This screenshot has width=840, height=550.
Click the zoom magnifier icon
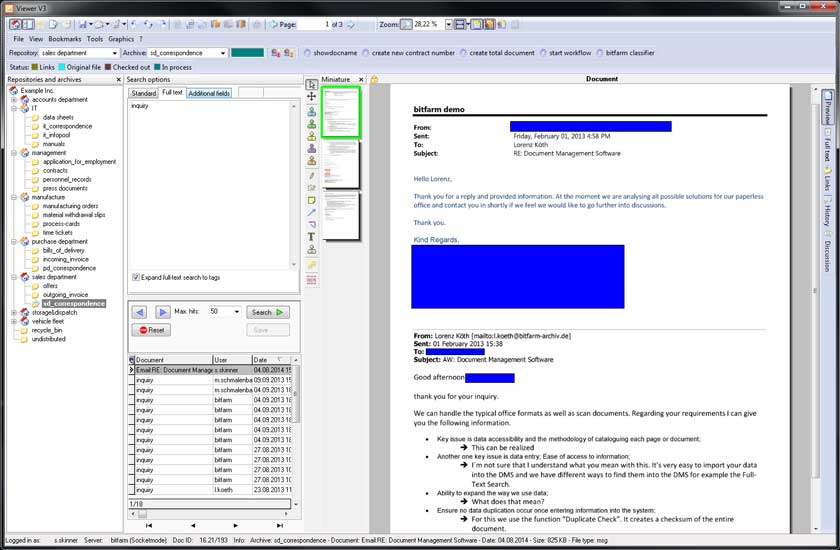click(406, 25)
